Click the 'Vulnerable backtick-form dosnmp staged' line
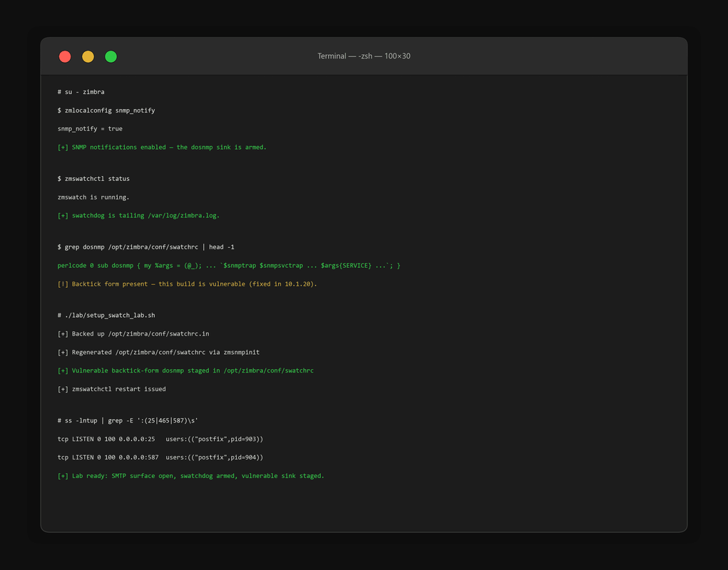This screenshot has height=570, width=728. 185,370
